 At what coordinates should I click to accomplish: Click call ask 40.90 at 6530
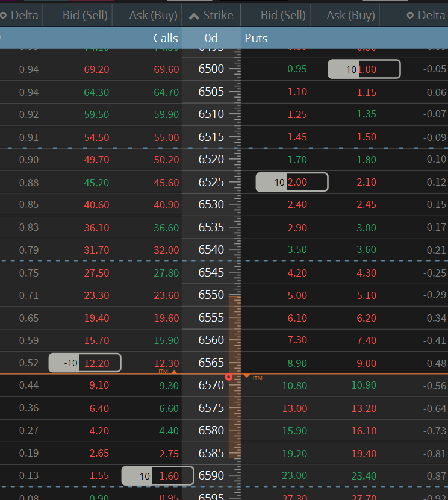click(x=166, y=205)
